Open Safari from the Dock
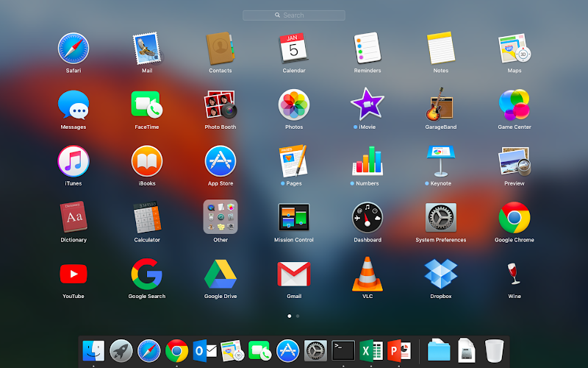Viewport: 588px width, 368px height. [149, 351]
